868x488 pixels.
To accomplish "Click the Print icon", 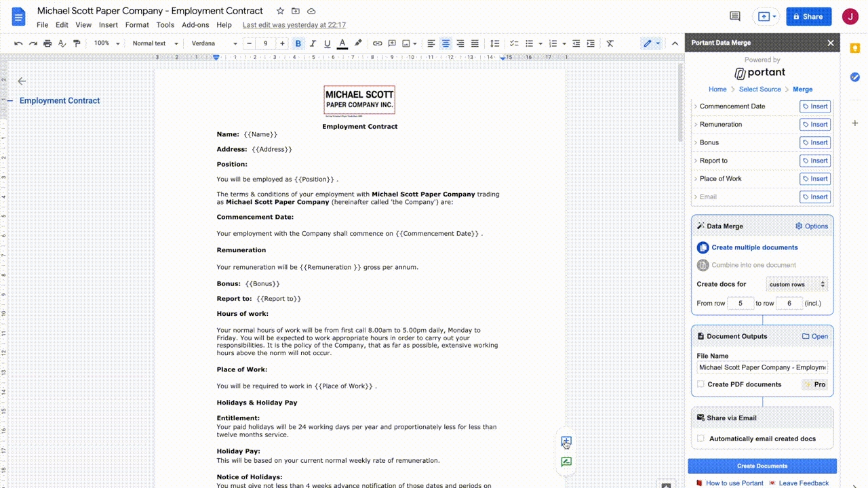I will (x=47, y=43).
